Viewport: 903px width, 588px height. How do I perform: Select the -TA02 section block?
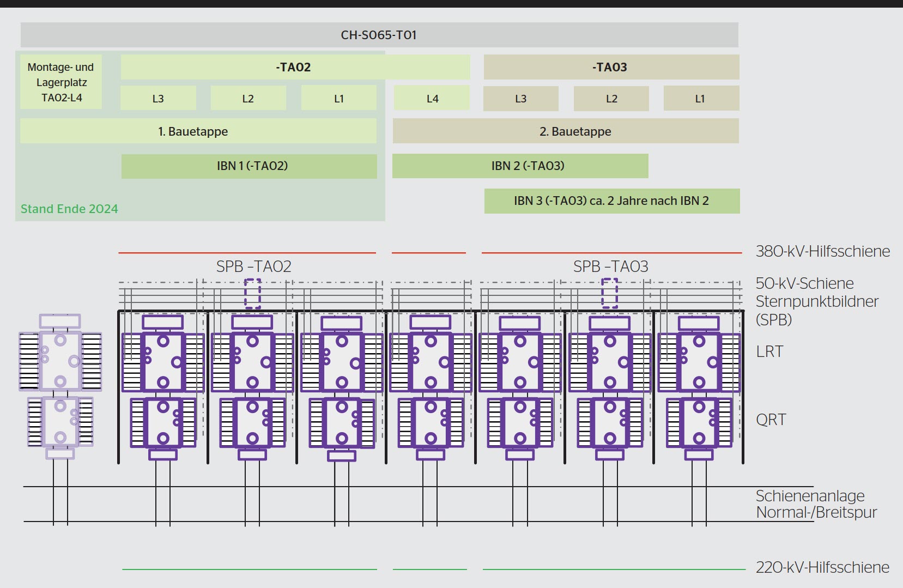point(294,67)
